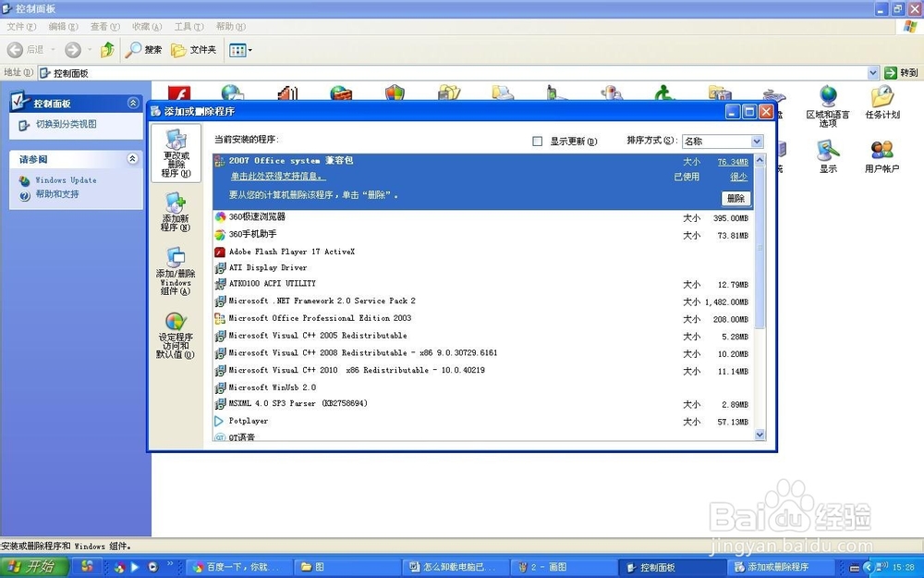Click the Potplayer program icon

coord(219,421)
